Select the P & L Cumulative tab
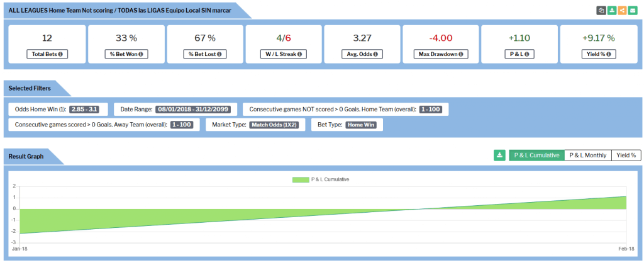Viewport: 644px width, 265px height. coord(537,155)
